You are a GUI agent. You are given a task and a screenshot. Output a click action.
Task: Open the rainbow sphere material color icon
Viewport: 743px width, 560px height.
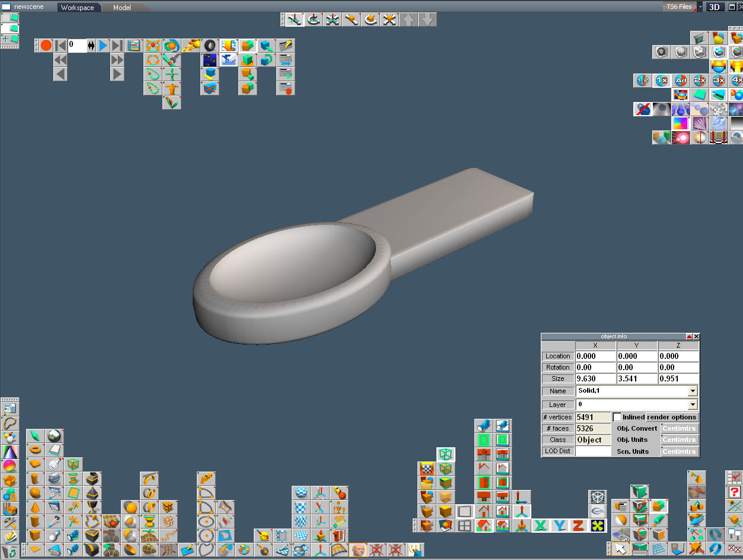click(9, 466)
